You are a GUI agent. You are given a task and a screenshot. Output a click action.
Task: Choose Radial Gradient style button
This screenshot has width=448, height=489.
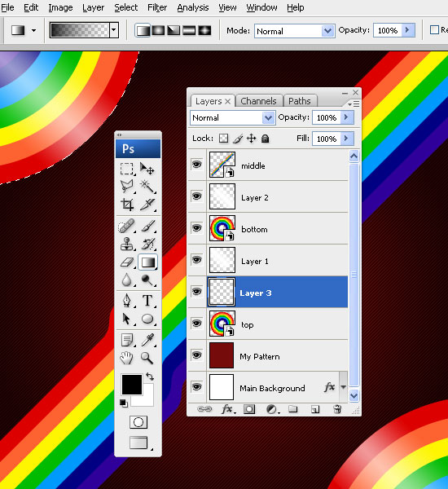pos(158,30)
